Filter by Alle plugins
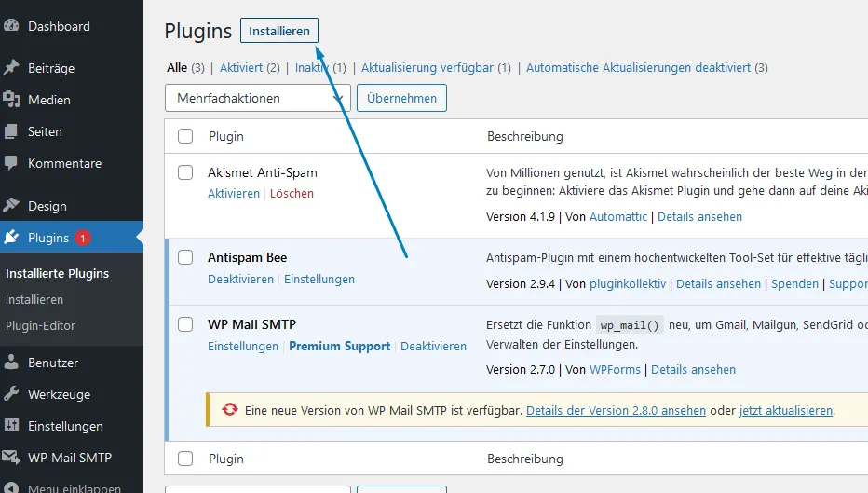The image size is (868, 493). (177, 68)
